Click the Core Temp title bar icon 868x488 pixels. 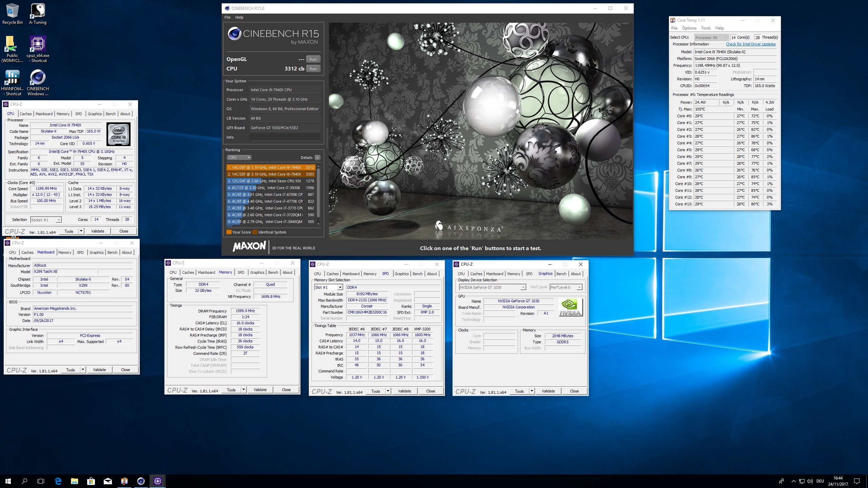click(673, 20)
